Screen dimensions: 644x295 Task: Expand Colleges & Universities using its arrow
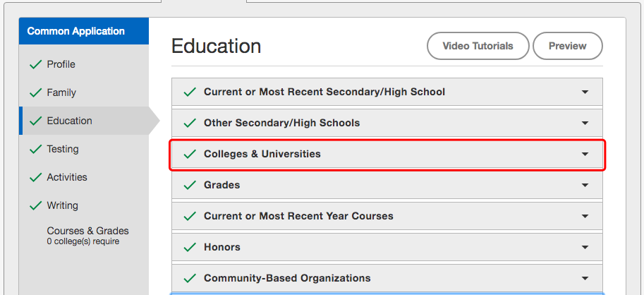(585, 154)
